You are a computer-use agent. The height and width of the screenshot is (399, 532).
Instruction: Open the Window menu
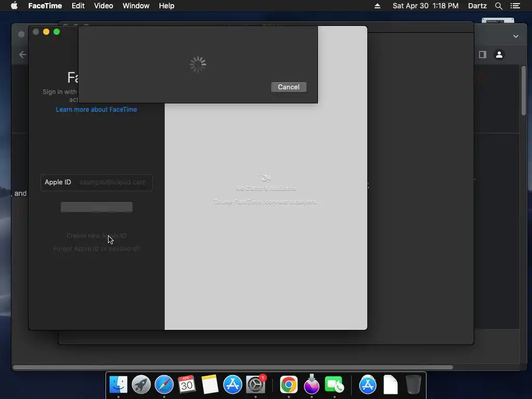tap(136, 6)
